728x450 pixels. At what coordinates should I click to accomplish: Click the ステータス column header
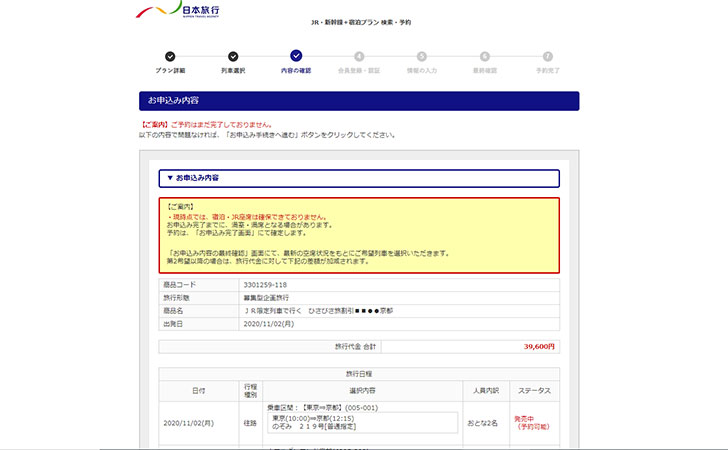(x=534, y=391)
